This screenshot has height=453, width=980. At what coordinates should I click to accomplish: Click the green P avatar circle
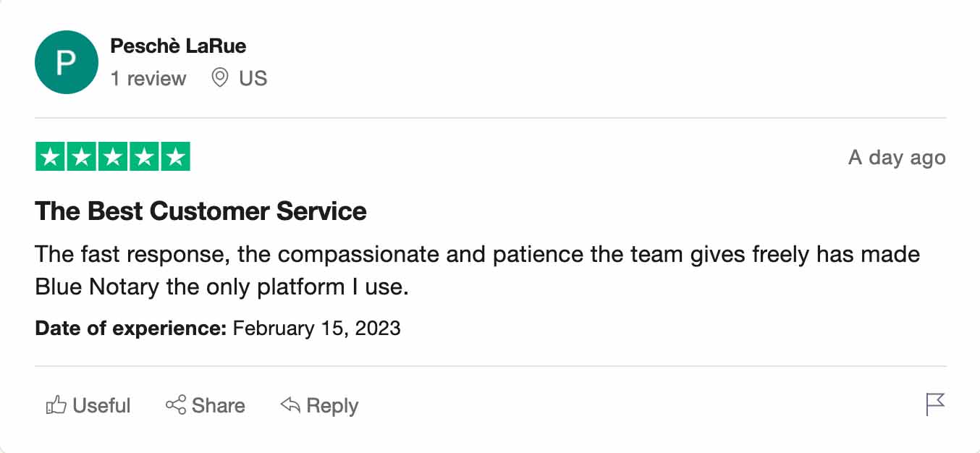66,62
